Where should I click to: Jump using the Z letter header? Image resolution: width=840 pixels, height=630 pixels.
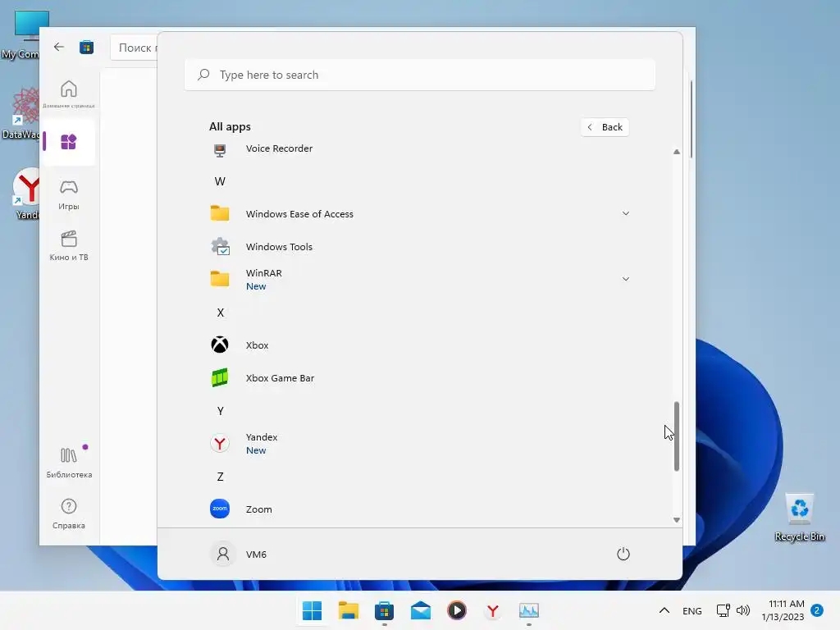point(220,477)
